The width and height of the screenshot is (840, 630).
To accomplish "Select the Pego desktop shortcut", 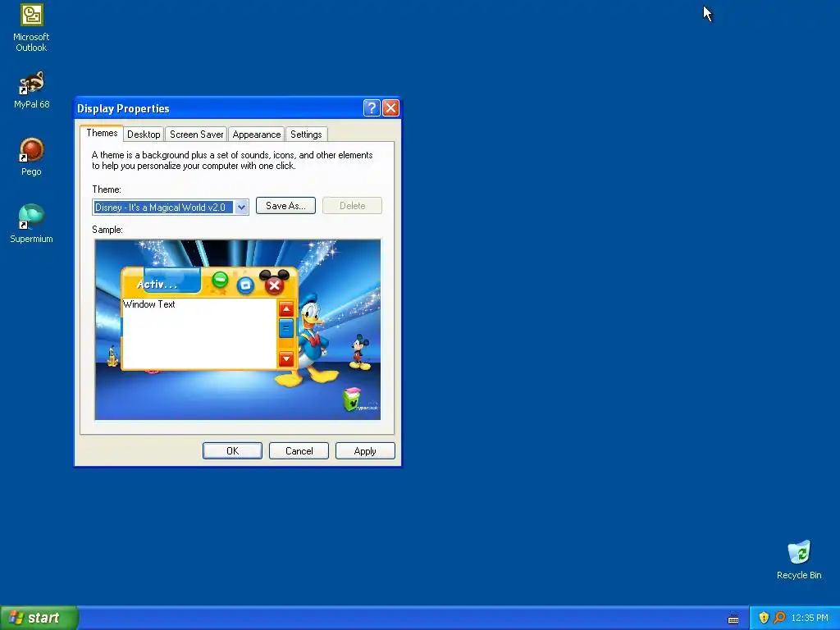I will point(31,157).
